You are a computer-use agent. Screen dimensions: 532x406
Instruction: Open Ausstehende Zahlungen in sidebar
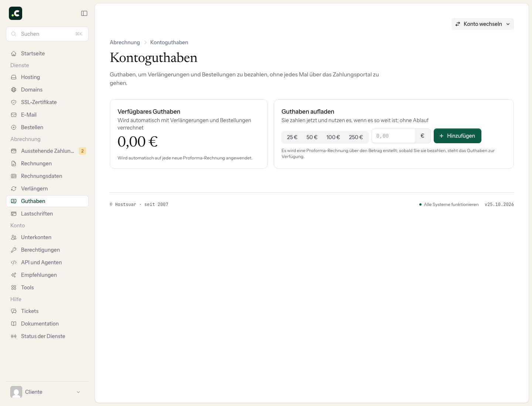click(47, 151)
